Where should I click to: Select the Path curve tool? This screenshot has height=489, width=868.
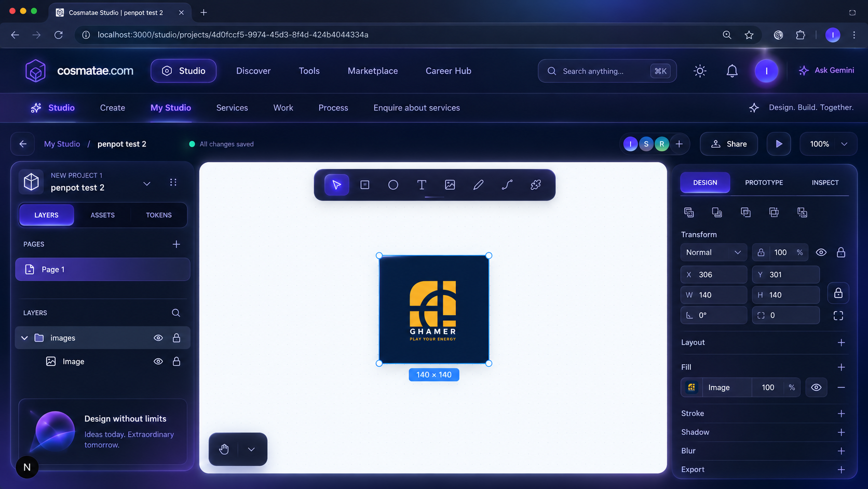click(x=507, y=184)
